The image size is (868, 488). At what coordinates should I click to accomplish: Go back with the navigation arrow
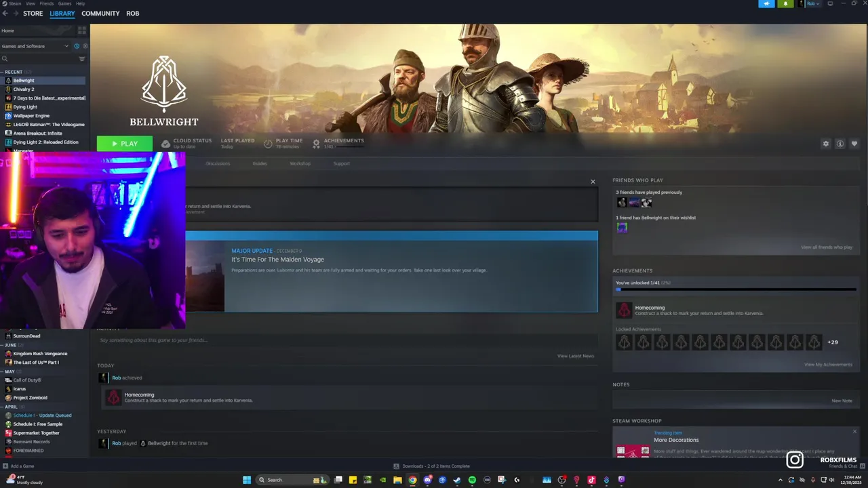coord(5,14)
